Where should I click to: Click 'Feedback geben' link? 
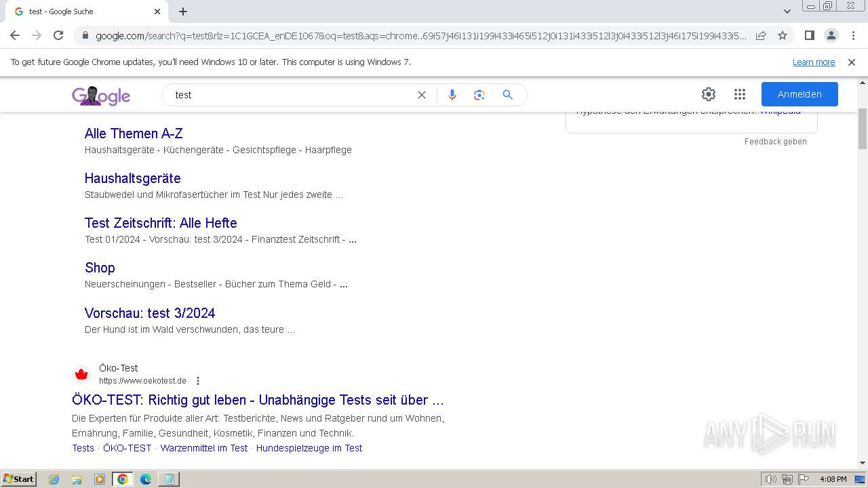776,142
